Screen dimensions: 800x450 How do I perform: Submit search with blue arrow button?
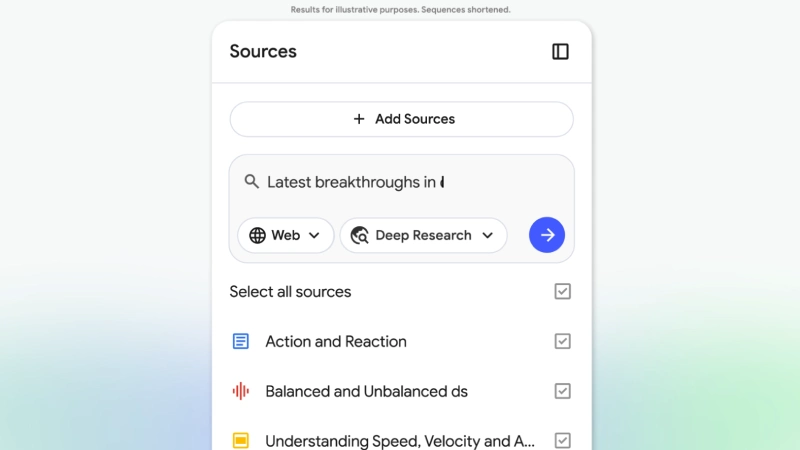(x=547, y=235)
